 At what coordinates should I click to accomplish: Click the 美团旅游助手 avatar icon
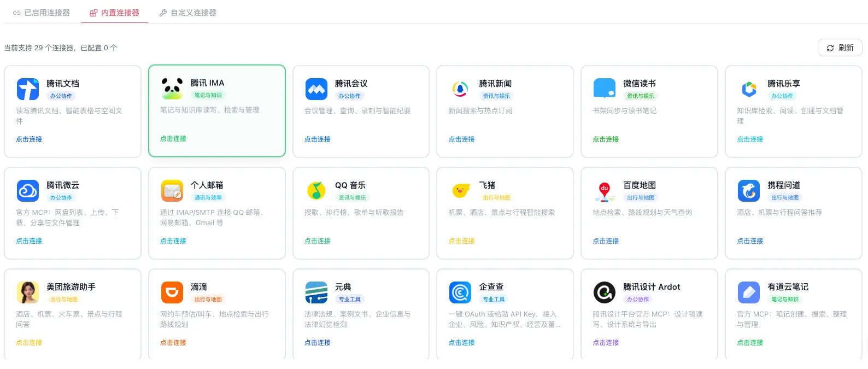point(28,292)
